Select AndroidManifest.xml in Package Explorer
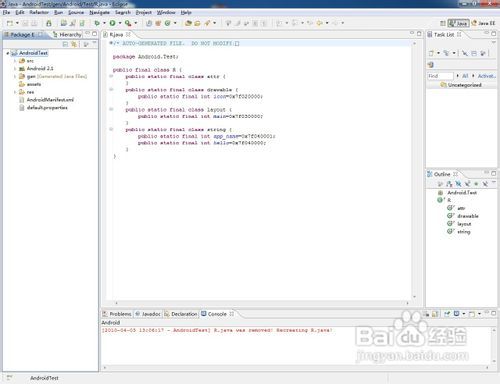Viewport: 500px width, 384px height. pos(46,100)
